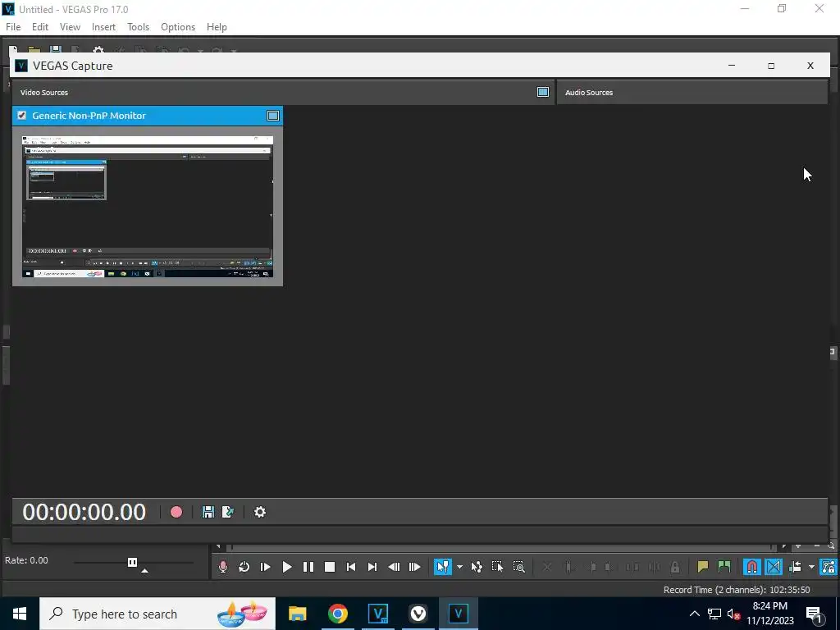Toggle the last icon in the transport bar
This screenshot has width=840, height=630.
tap(829, 567)
